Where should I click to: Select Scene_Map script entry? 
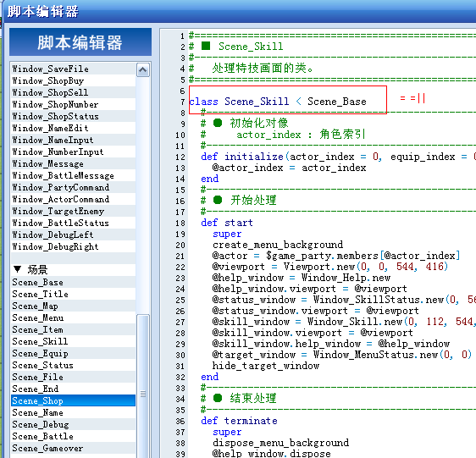point(73,306)
